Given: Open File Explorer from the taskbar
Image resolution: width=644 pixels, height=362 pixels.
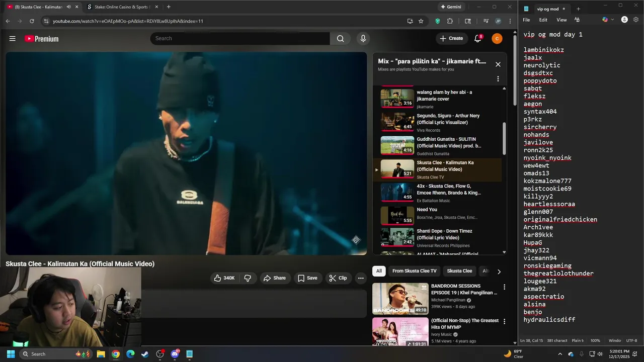Looking at the screenshot, I should (x=101, y=354).
